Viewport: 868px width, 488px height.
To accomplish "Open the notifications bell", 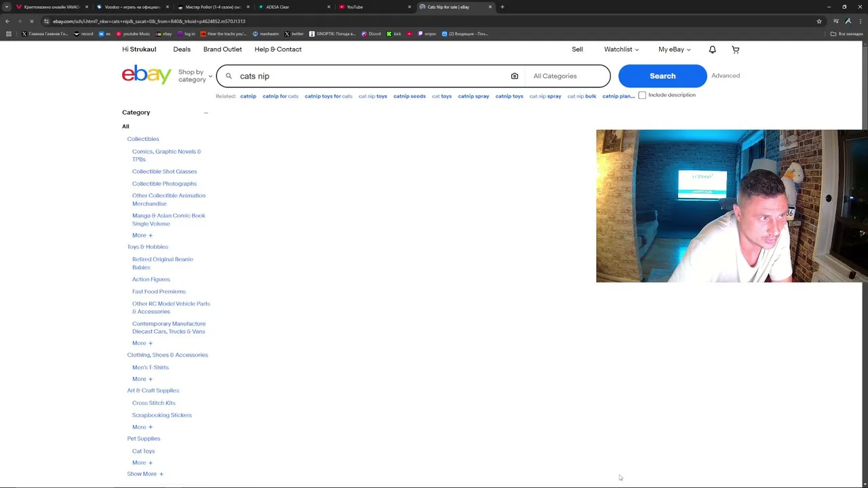I will (712, 49).
